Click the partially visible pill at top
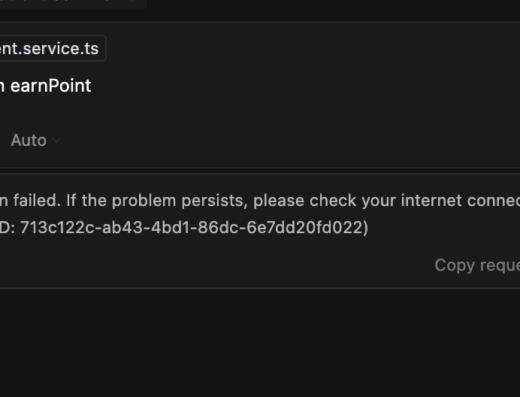520x397 pixels. click(72, 4)
